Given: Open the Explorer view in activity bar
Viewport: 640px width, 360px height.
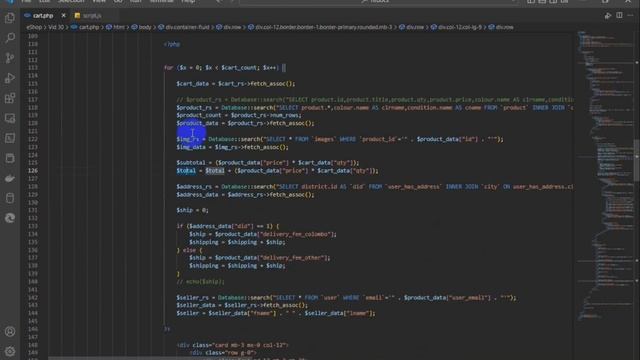Looking at the screenshot, I should tap(10, 18).
